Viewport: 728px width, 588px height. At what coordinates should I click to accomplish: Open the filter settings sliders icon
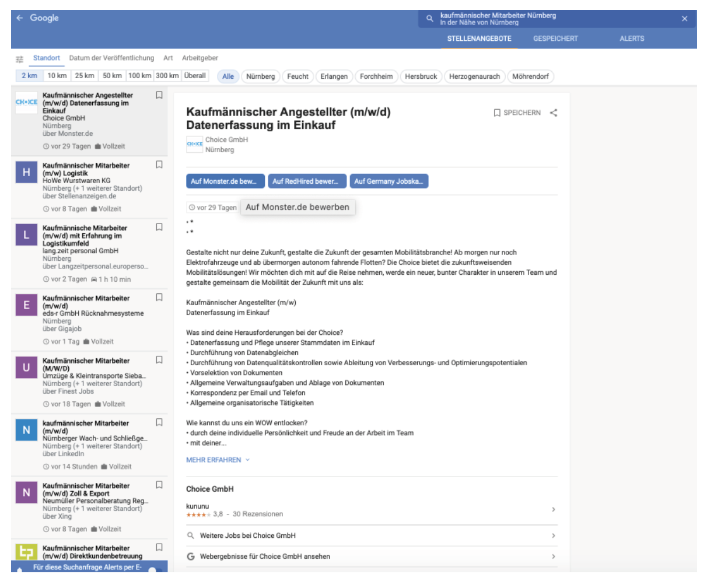coord(20,59)
